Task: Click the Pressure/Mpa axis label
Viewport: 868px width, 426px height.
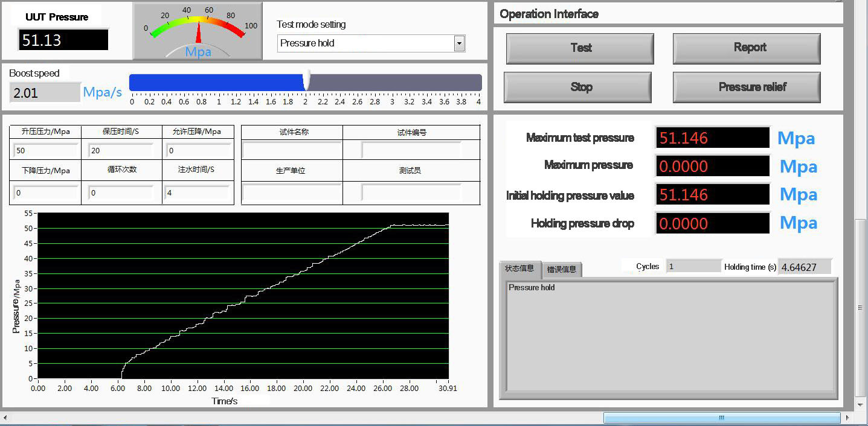Action: 17,307
